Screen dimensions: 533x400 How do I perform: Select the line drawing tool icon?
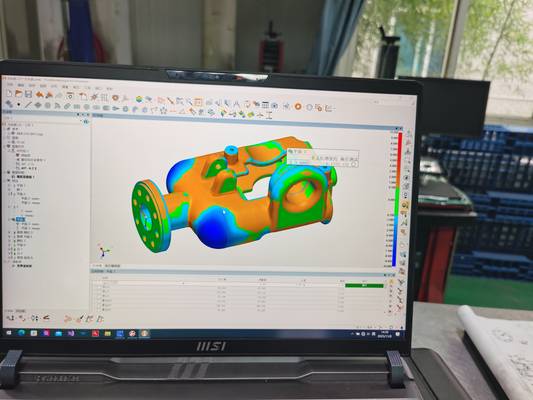point(28,105)
